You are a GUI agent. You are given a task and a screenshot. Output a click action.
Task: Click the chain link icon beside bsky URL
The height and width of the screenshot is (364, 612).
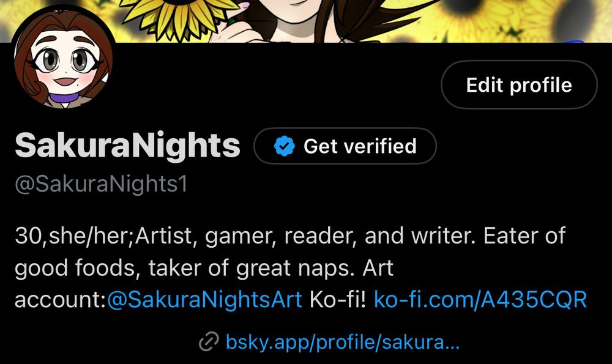[209, 342]
